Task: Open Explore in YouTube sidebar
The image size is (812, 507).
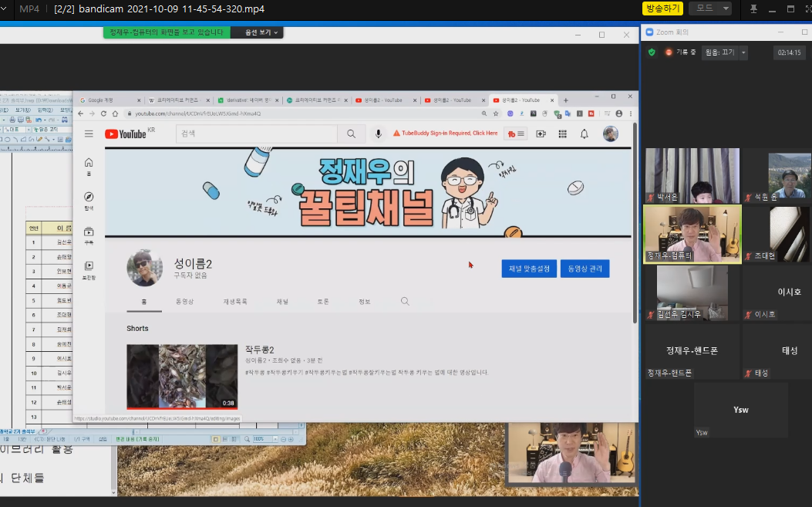Action: pos(89,201)
